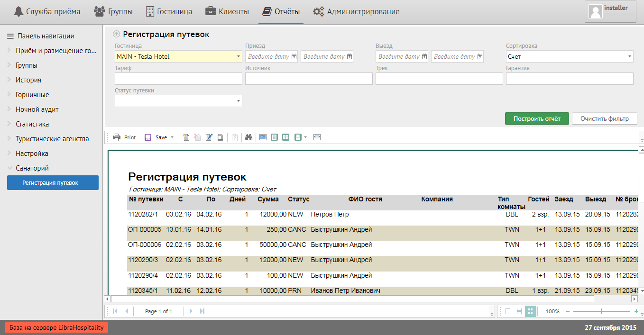
Task: Click the edit page pencil icon
Action: click(209, 137)
